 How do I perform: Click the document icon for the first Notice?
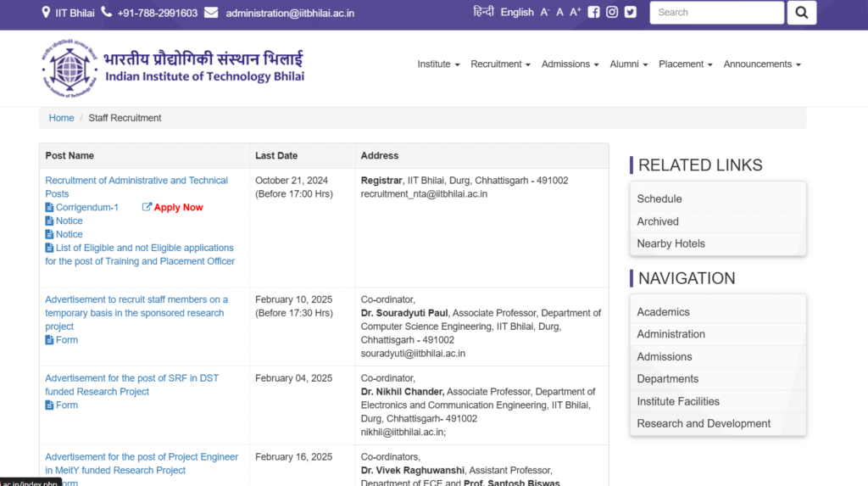pos(49,221)
